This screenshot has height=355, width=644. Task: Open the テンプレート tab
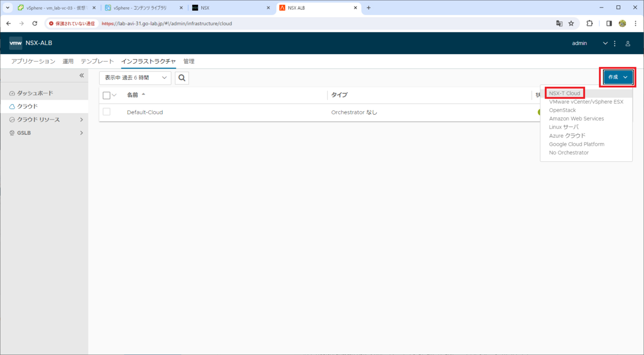tap(97, 61)
